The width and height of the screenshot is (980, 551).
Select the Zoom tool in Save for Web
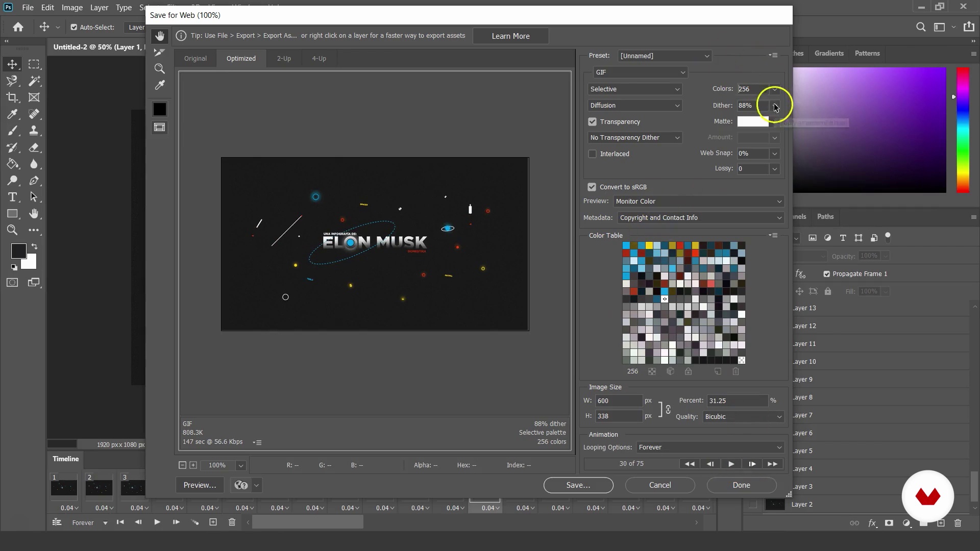pos(160,68)
